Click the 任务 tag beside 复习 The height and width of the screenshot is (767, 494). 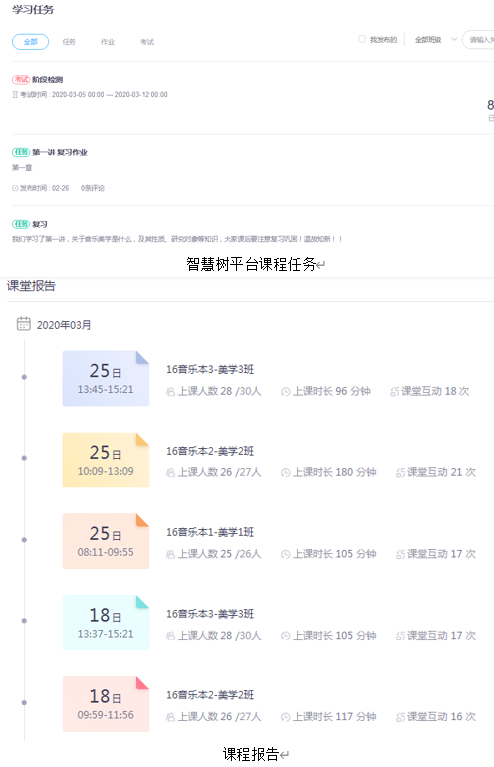[21, 224]
